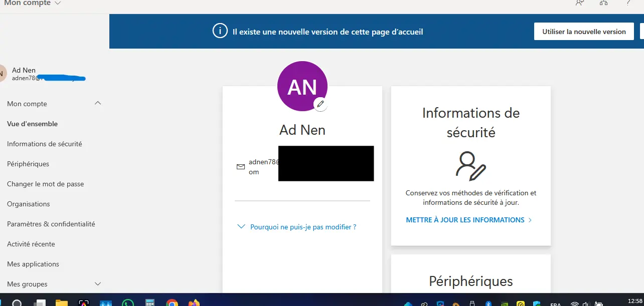Screen dimensions: 644x306
Task: Click the banner text about nouvelle version
Action: [x=328, y=32]
